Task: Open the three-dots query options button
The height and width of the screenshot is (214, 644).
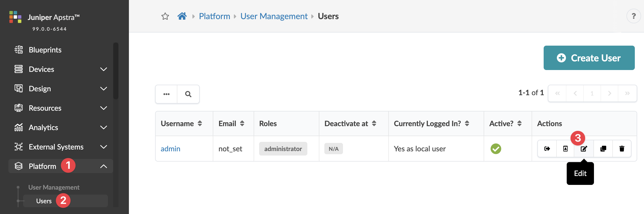Action: (166, 94)
